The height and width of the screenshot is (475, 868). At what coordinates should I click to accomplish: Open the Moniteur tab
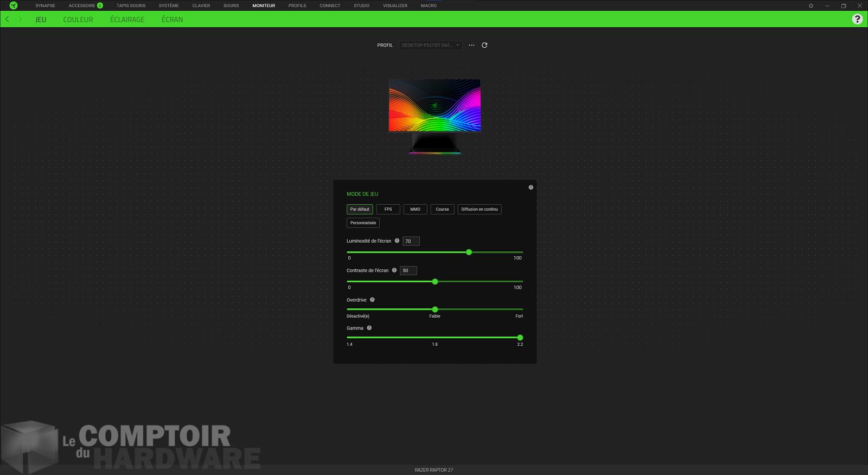pos(264,5)
